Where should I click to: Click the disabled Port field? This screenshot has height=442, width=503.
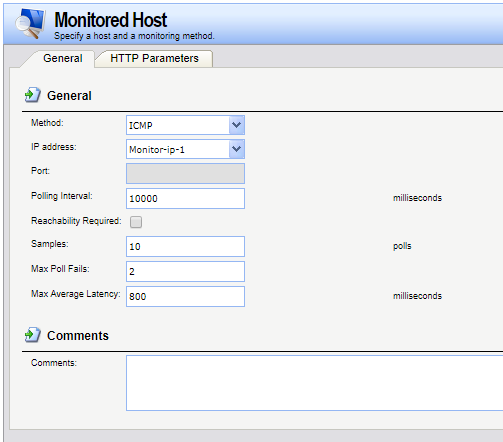coord(185,173)
